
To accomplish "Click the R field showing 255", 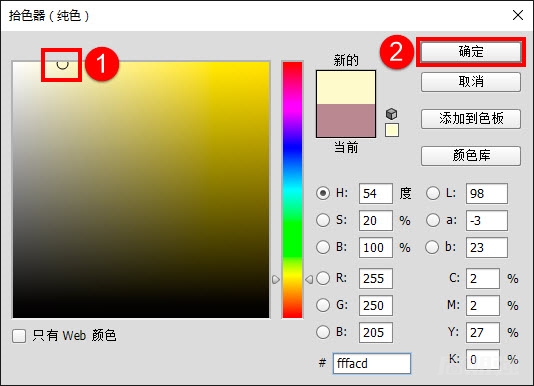I will [376, 278].
